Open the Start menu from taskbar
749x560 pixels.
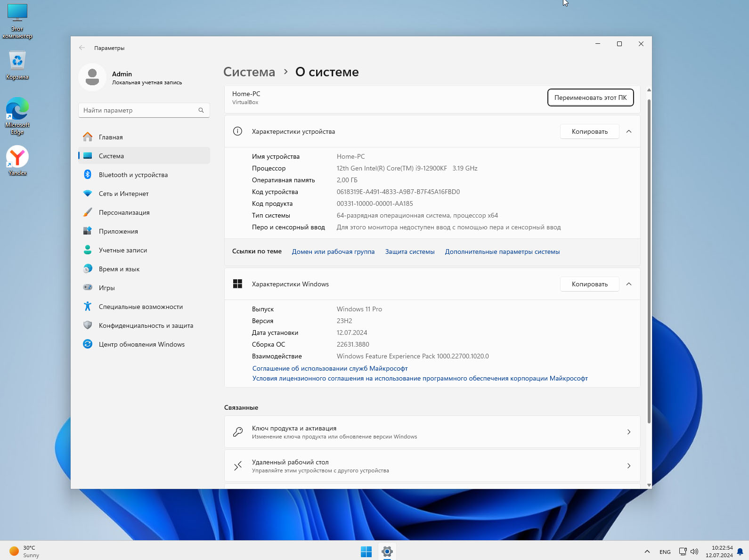click(x=366, y=552)
